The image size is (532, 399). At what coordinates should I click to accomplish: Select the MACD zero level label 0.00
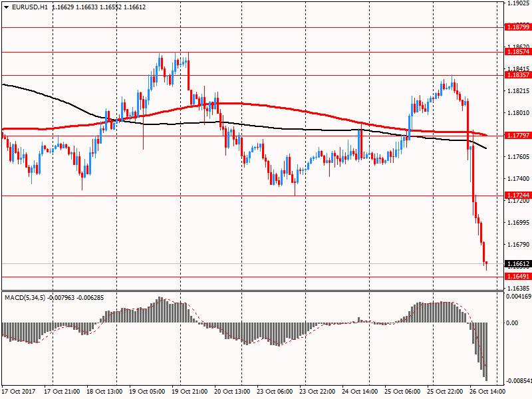click(x=512, y=323)
